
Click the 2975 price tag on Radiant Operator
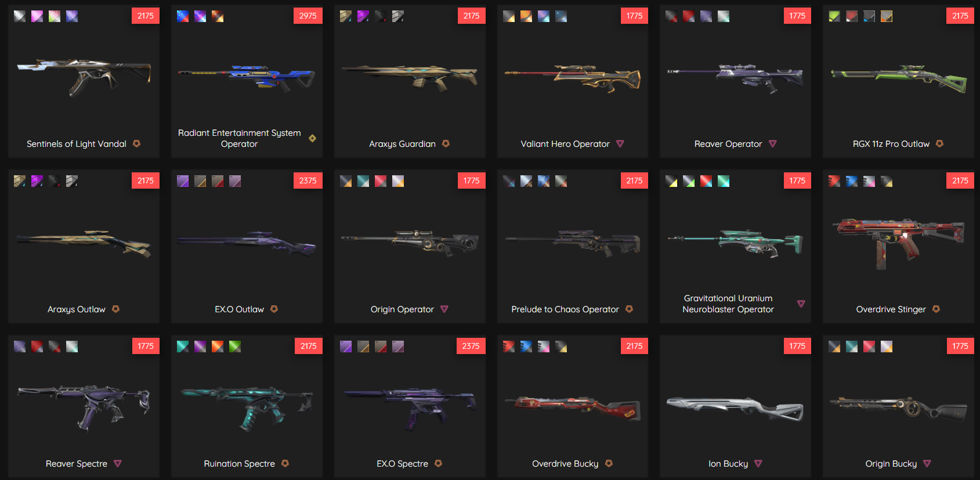click(308, 16)
